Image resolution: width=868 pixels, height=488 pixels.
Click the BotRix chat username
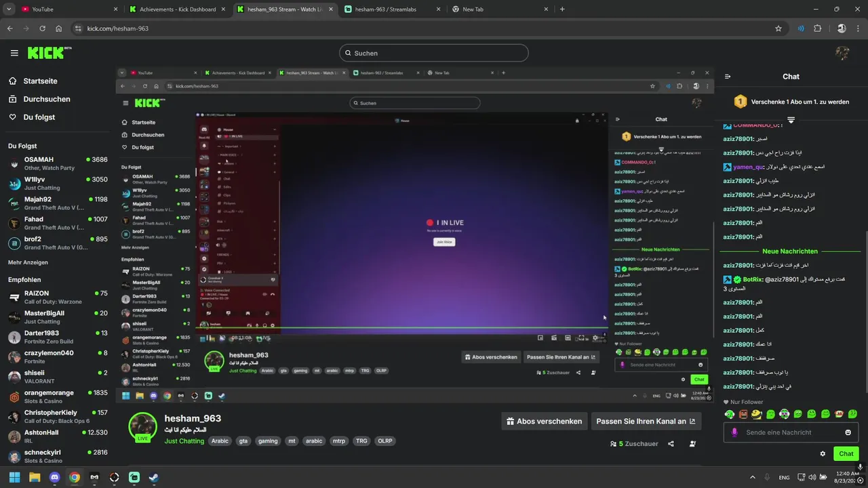pos(752,280)
